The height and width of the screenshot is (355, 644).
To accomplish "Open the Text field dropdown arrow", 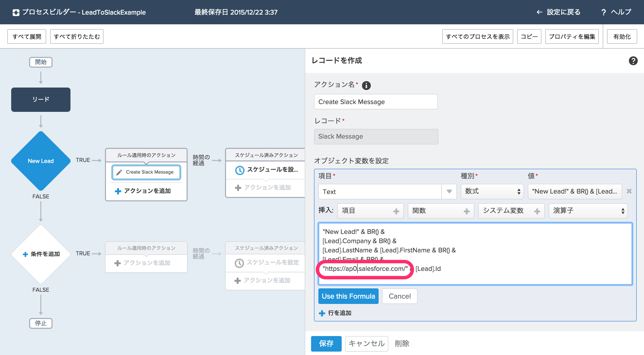I will click(x=449, y=192).
